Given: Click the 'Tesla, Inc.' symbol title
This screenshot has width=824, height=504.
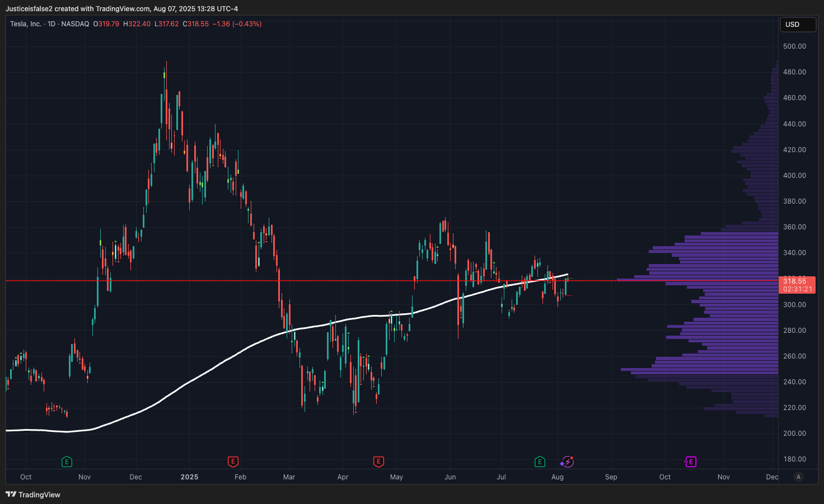Looking at the screenshot, I should [x=26, y=24].
